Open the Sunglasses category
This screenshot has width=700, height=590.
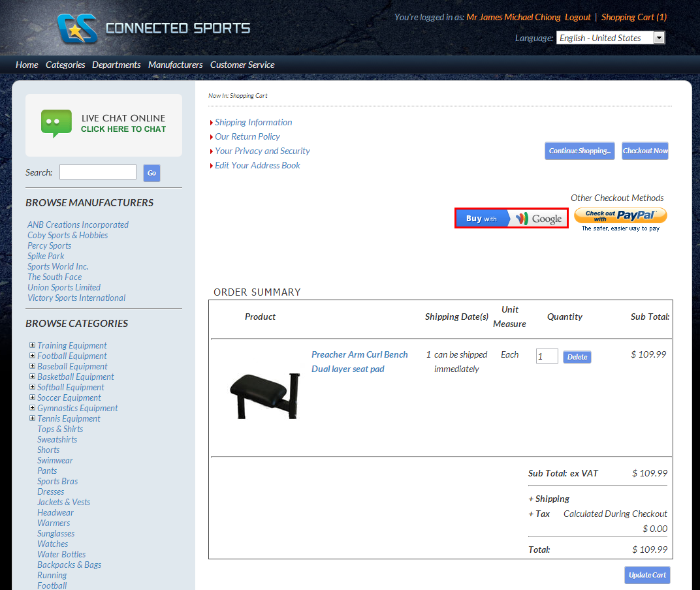[x=56, y=533]
